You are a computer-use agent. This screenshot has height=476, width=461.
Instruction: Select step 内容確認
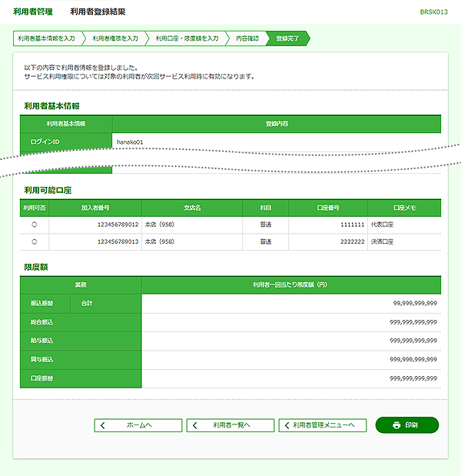pos(247,38)
